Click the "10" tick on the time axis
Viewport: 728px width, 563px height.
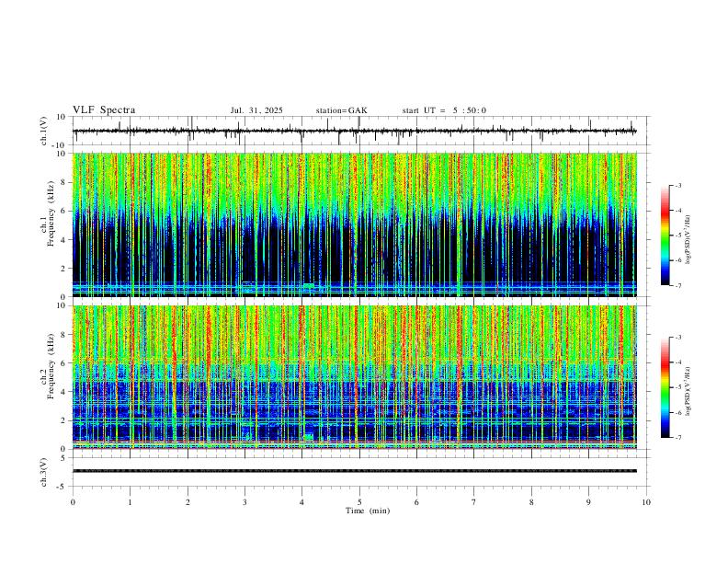tap(646, 502)
